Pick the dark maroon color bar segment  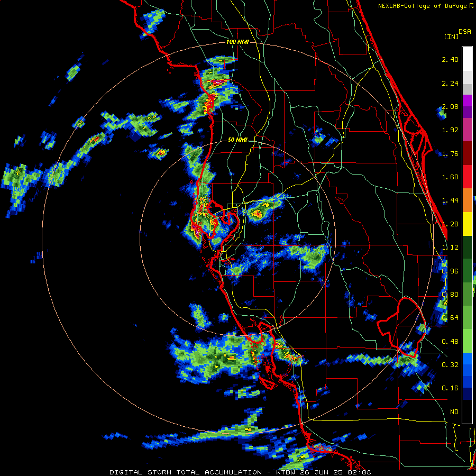(467, 153)
